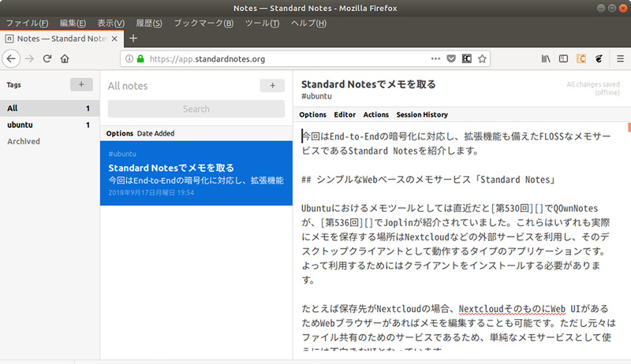Open the Session History menu
This screenshot has width=631, height=364.
422,114
